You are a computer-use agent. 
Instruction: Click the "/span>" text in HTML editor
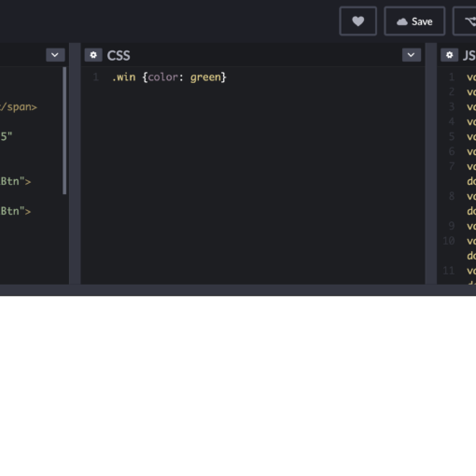[x=19, y=107]
